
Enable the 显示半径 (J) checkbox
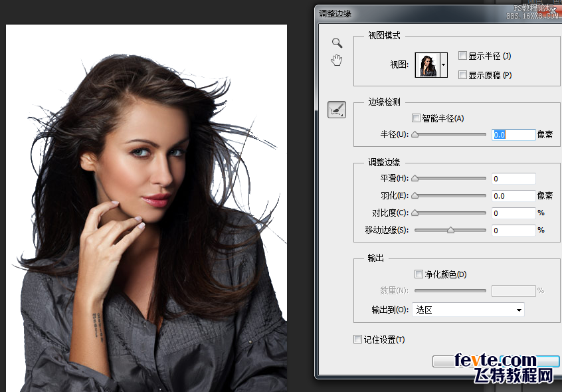(463, 56)
